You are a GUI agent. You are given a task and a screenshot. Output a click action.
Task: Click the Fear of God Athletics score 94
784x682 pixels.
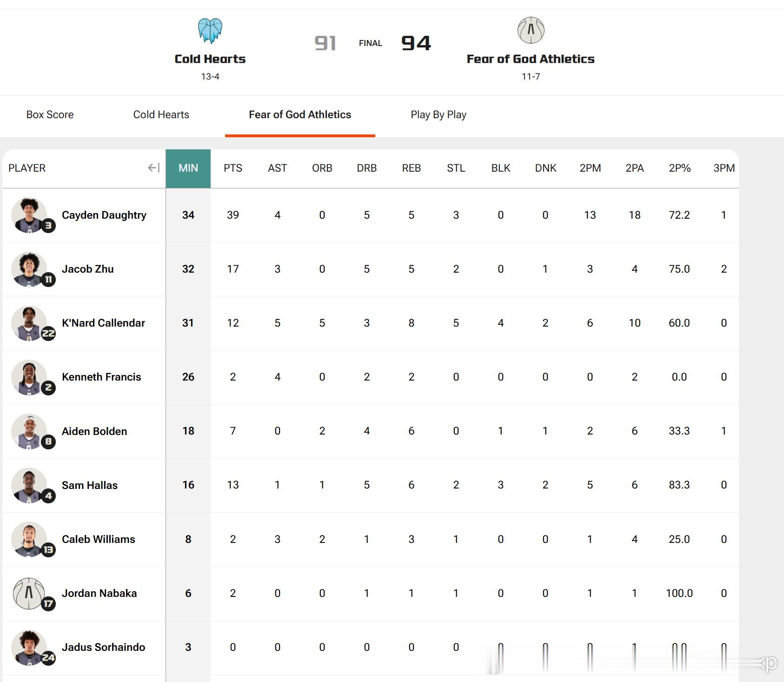pyautogui.click(x=416, y=43)
